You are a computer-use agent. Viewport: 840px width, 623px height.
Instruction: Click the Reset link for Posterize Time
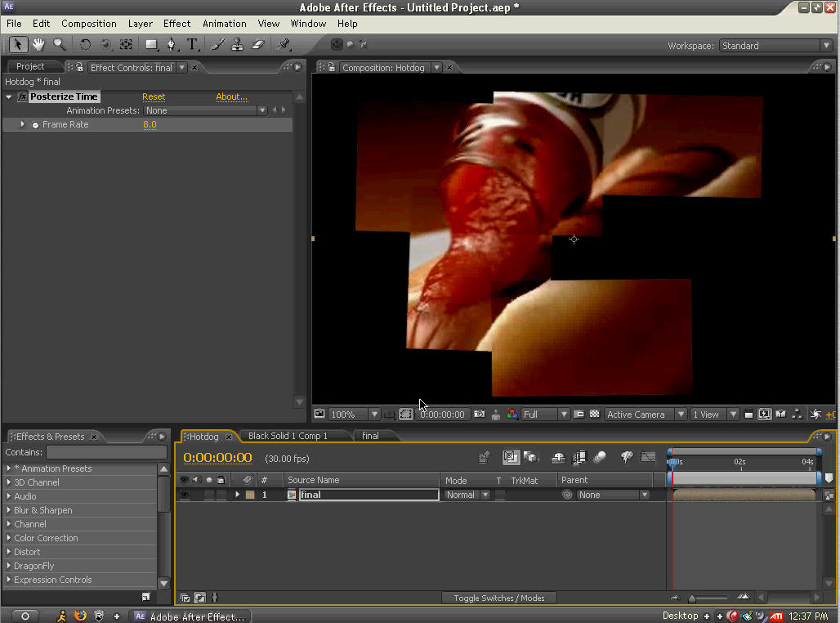[154, 96]
